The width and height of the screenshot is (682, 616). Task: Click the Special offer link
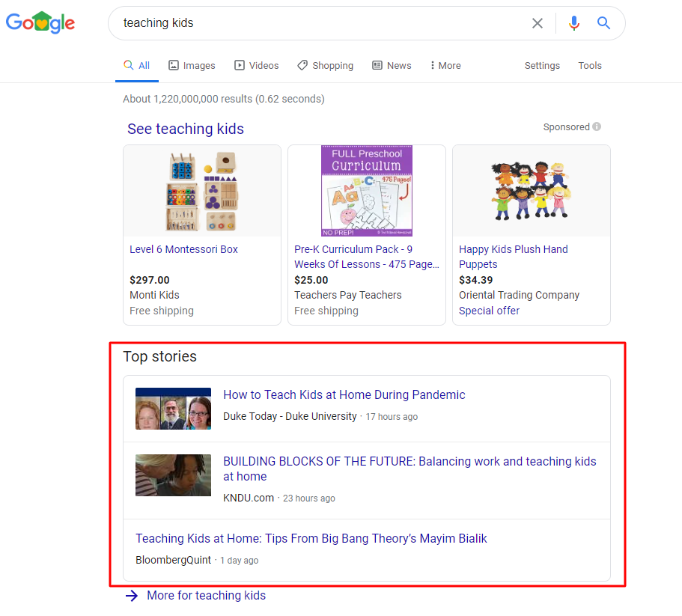pos(490,311)
